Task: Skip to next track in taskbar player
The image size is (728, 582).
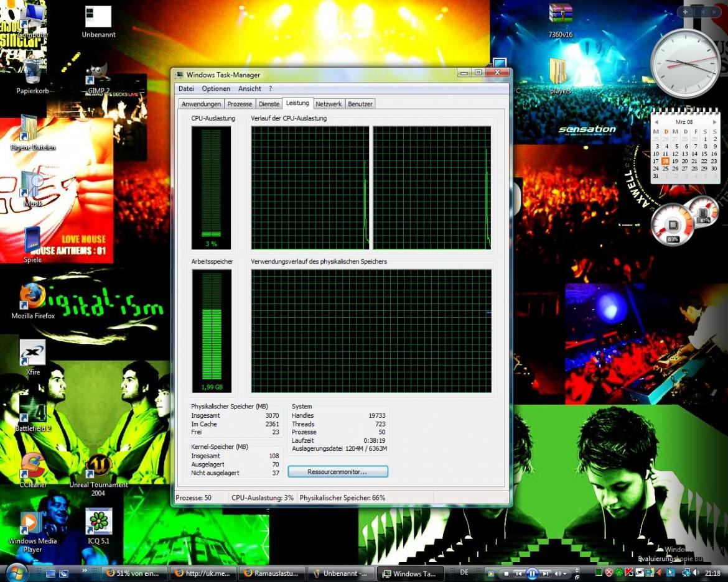Action: point(546,574)
